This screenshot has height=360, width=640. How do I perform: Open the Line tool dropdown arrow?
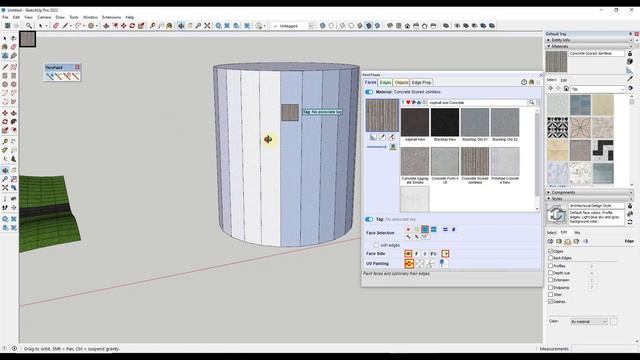pos(71,26)
